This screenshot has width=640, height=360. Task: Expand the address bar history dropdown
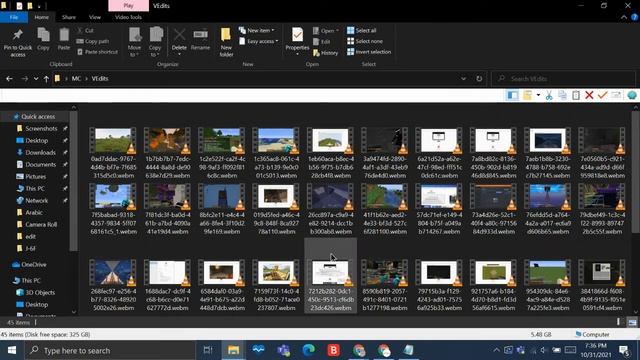[463, 79]
